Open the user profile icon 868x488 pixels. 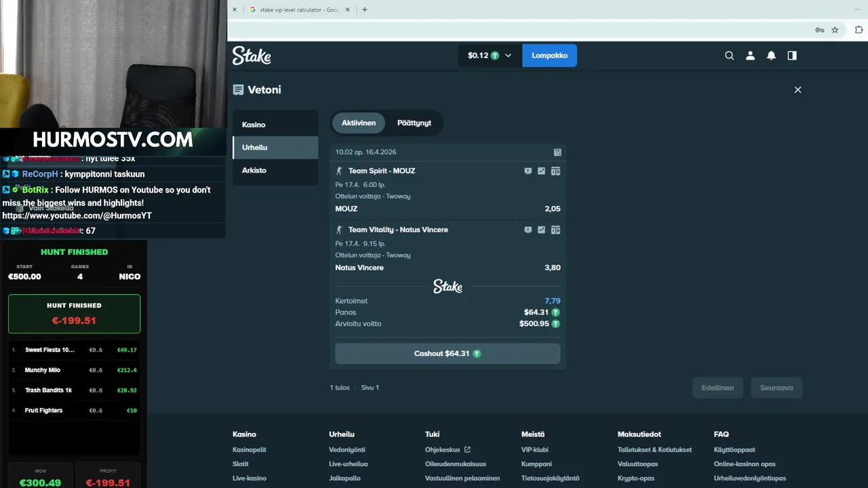pos(750,56)
